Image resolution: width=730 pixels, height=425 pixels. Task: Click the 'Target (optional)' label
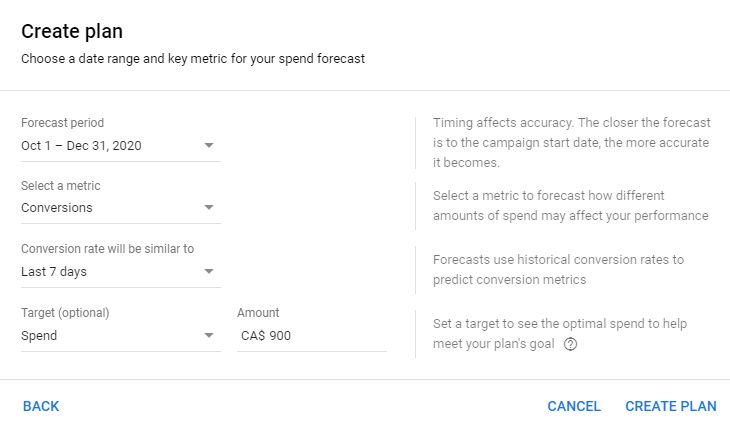65,313
